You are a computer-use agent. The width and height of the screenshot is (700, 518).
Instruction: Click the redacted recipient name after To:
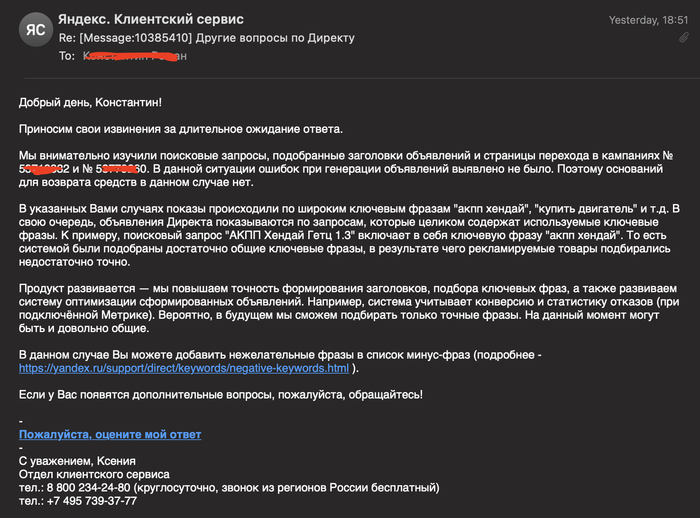pos(135,56)
